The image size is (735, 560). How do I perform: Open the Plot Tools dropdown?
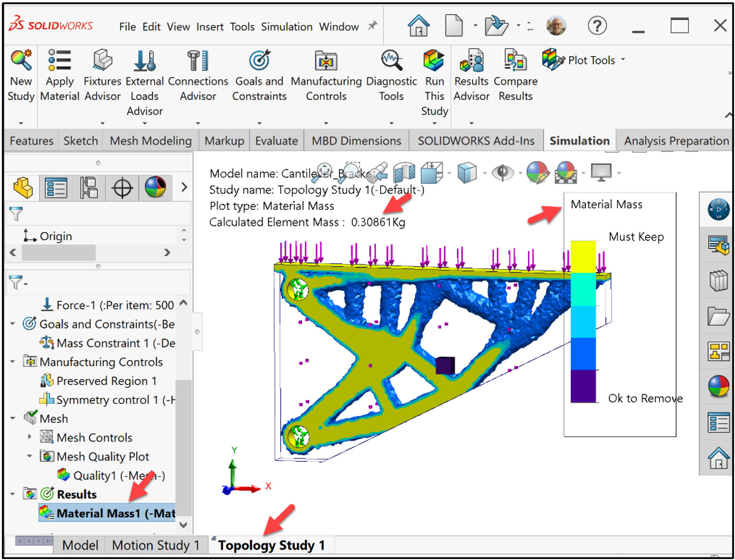coord(623,60)
